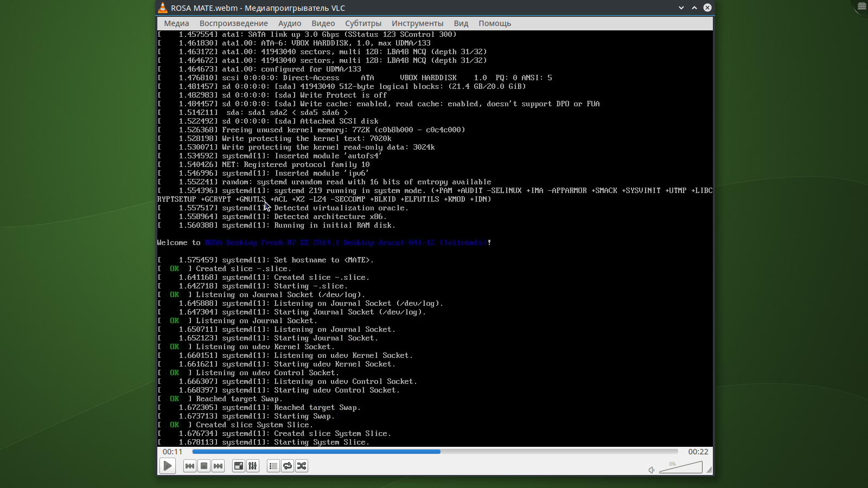Viewport: 868px width, 488px height.
Task: Click the video display area showing boot log
Action: point(435,239)
